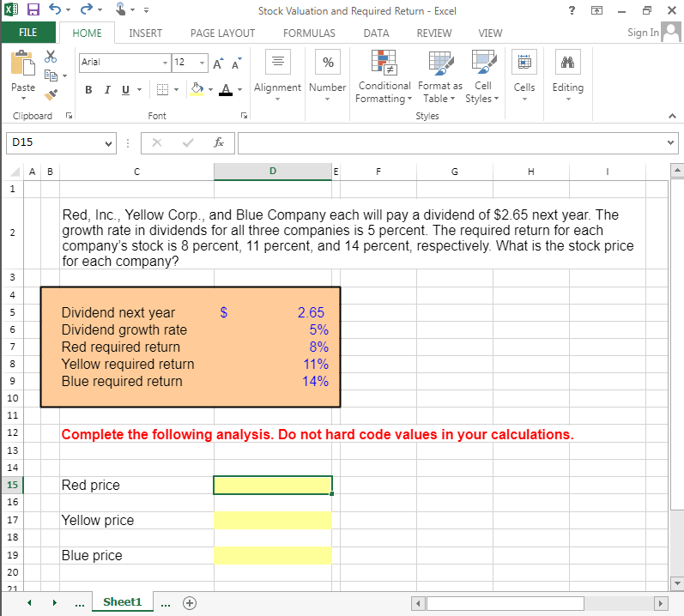Open the Number percent group icon

(x=328, y=62)
